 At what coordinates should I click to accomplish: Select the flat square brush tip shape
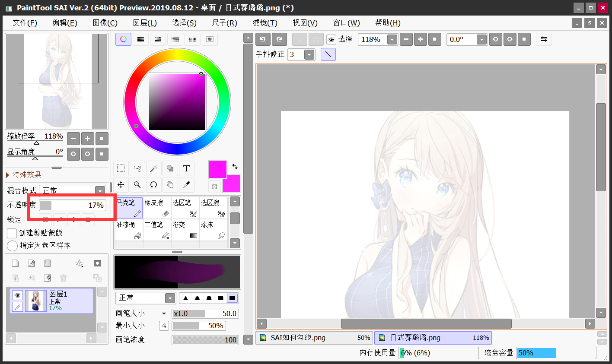[x=233, y=298]
